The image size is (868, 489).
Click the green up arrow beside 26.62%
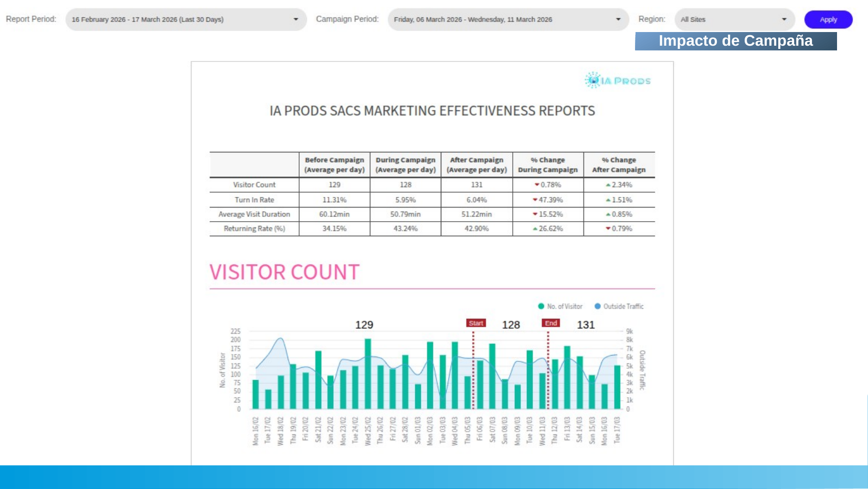point(535,229)
